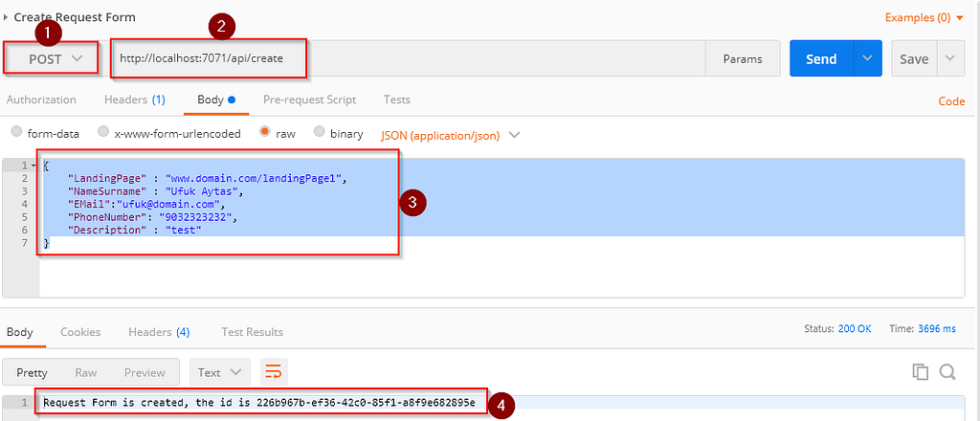Click into the request URL field

point(408,58)
